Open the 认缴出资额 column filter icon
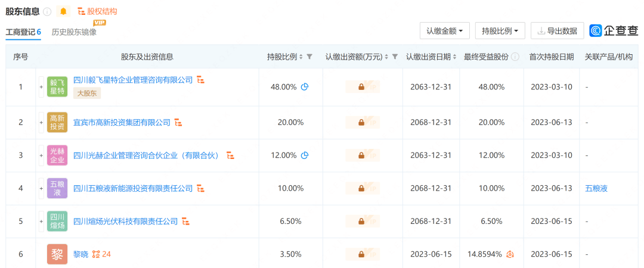Screen dimensions: 644x268 [x=395, y=57]
